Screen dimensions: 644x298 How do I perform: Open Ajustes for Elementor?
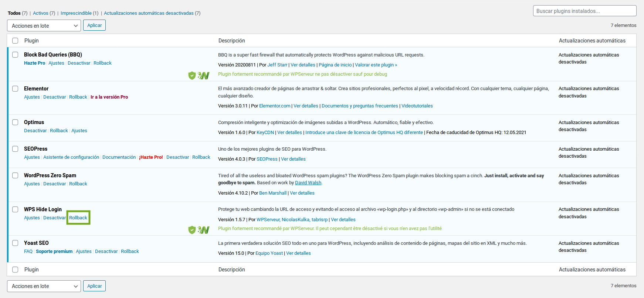(32, 97)
